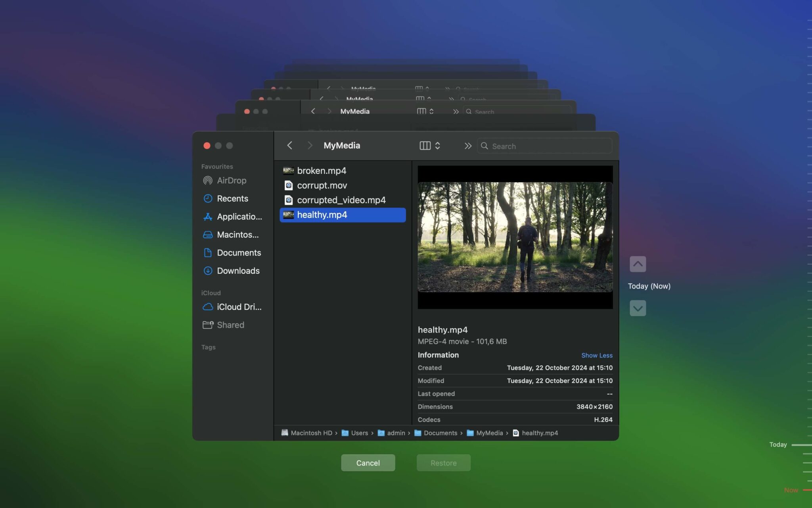Screen dimensions: 812x508
Task: Click the Cancel button
Action: [x=368, y=462]
